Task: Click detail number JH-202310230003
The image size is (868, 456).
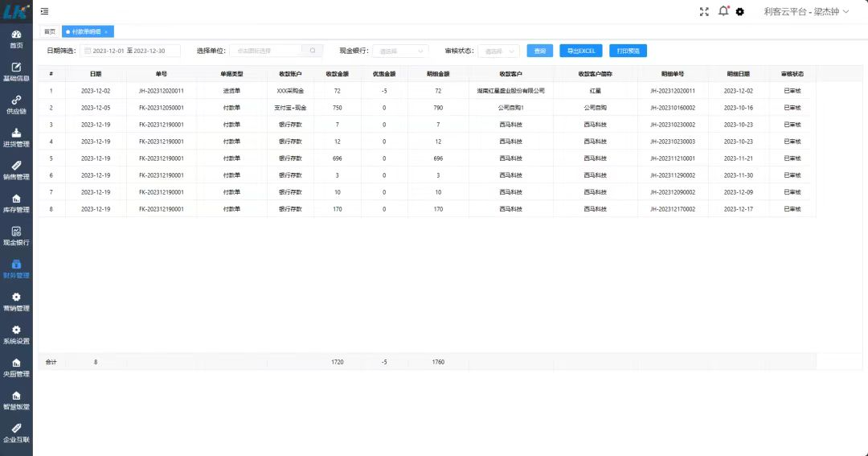Action: 673,142
